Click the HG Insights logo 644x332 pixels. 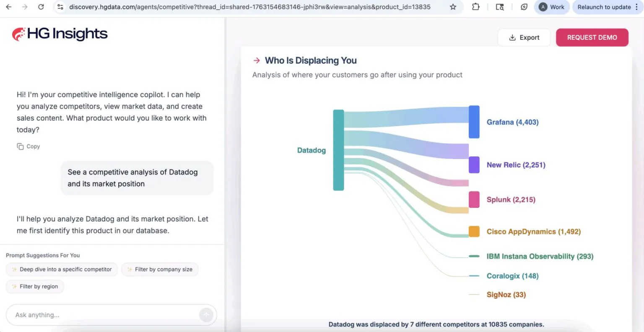60,34
